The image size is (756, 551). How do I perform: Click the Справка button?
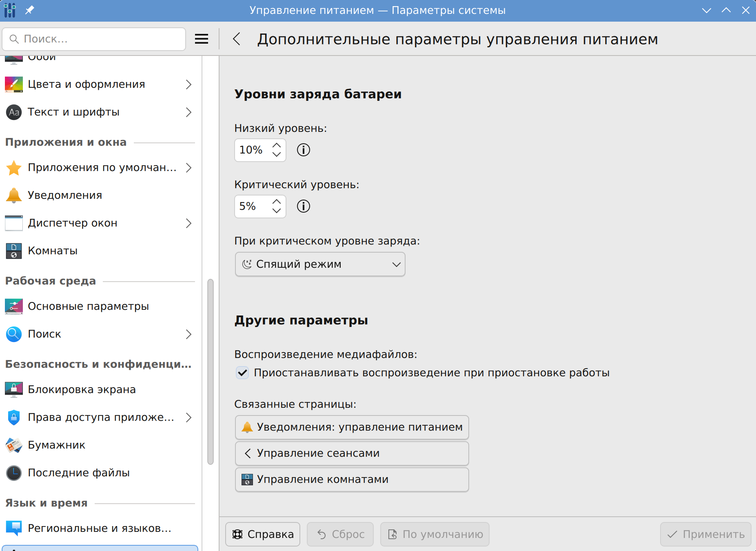[x=263, y=534]
